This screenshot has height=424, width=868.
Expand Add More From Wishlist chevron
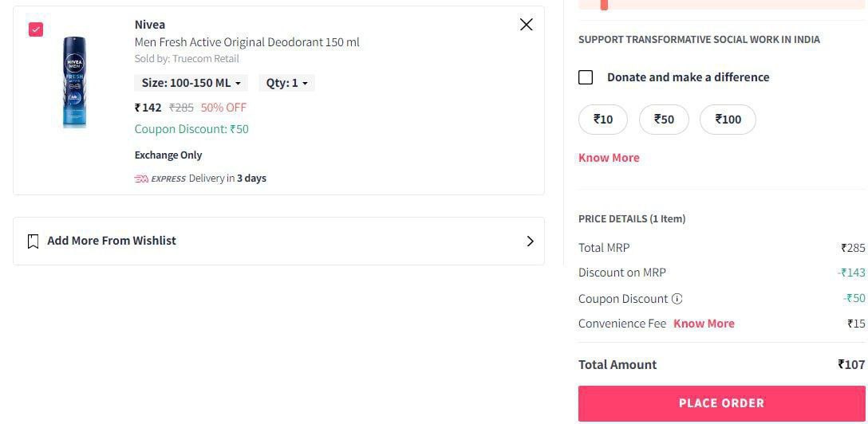coord(530,241)
